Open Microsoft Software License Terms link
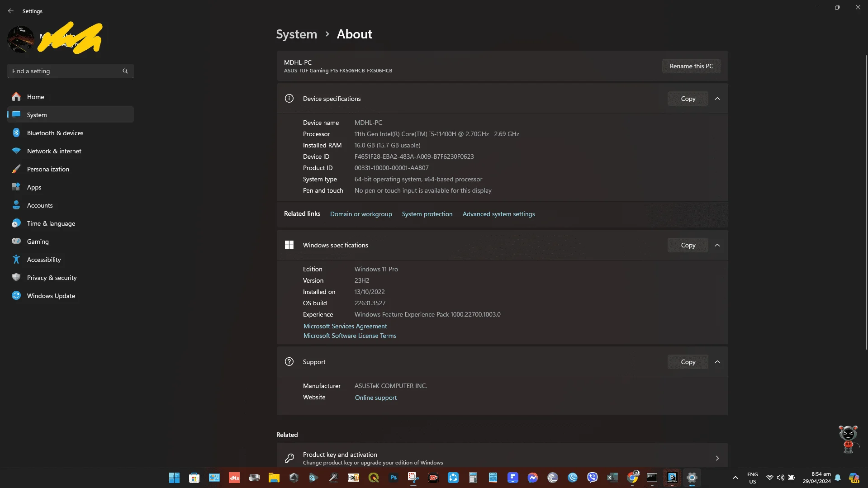 coord(350,336)
